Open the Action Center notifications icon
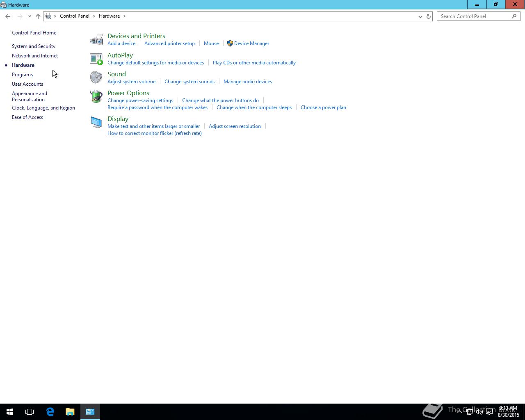Viewport: 525px width, 420px height. point(490,412)
